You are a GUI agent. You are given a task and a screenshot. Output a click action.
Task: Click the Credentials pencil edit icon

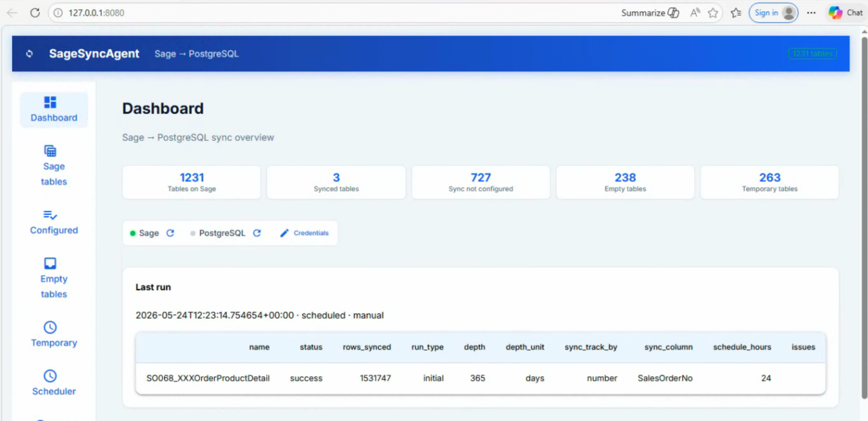[x=284, y=233]
